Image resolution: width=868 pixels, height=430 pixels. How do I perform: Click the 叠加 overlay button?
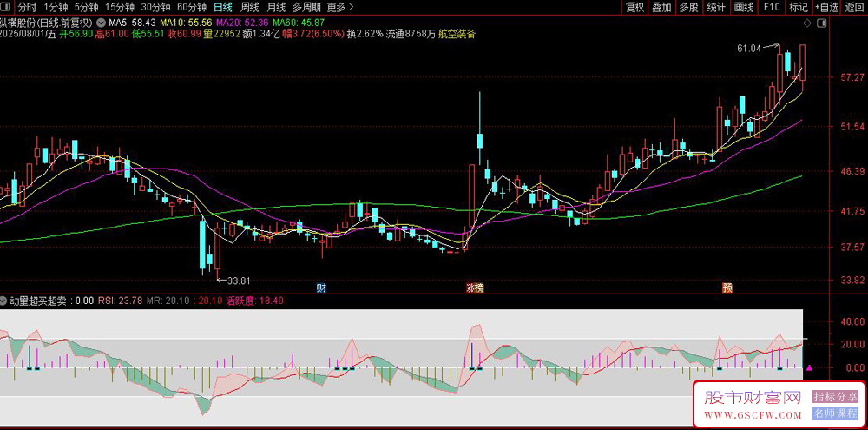661,7
